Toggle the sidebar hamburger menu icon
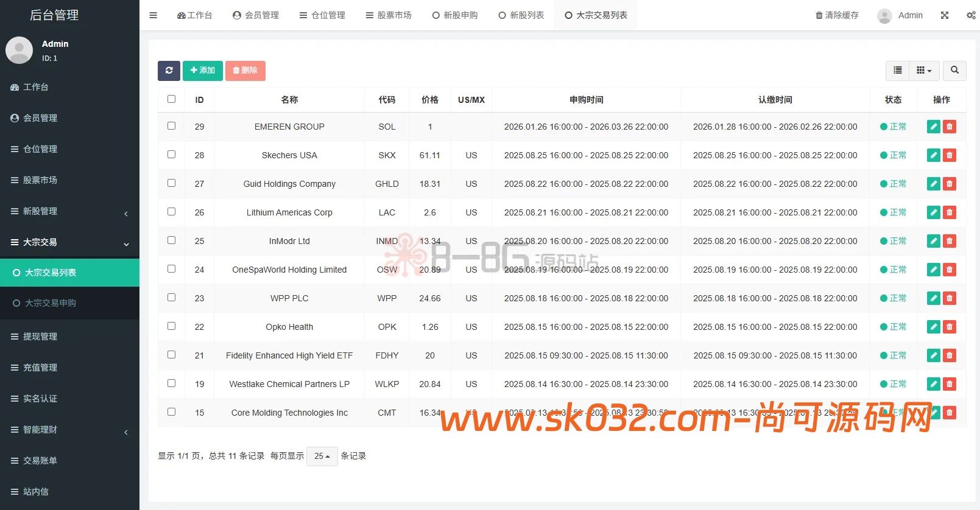Screen dimensions: 980x510 (x=153, y=15)
